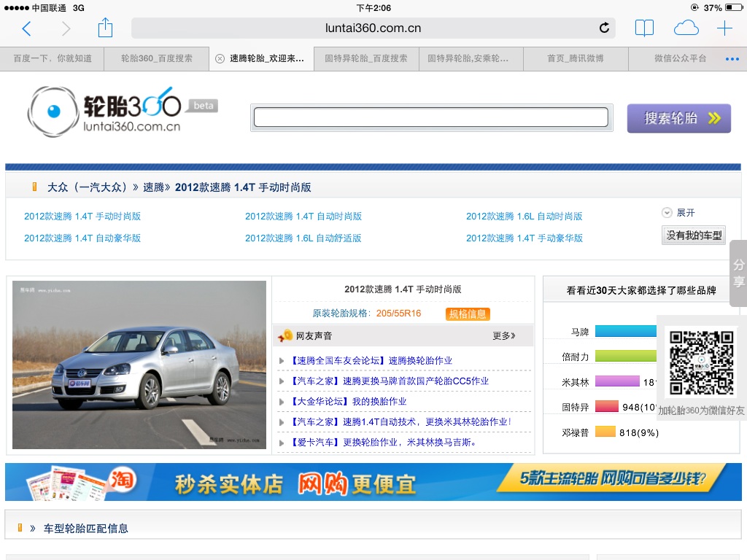Click the 没有我的车型 button

coord(694,236)
